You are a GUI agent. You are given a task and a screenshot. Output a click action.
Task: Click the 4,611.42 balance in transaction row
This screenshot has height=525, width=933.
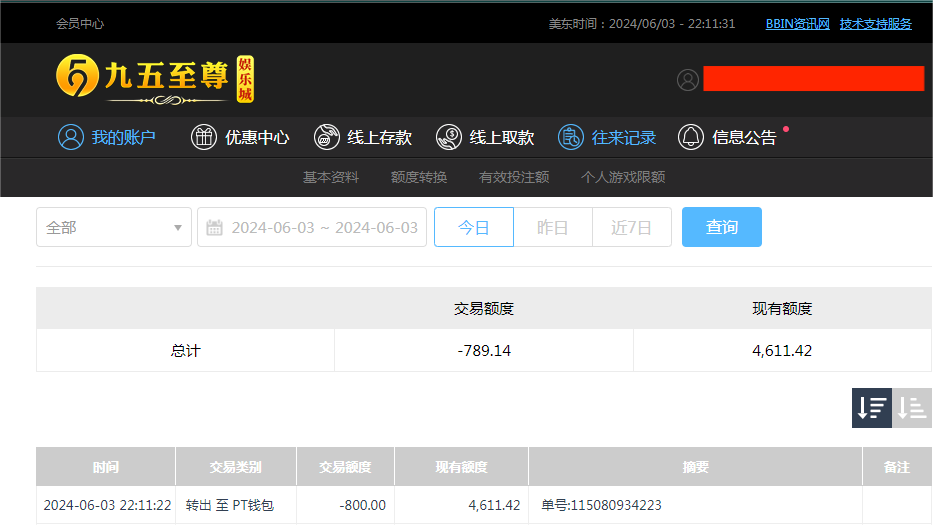tap(494, 505)
